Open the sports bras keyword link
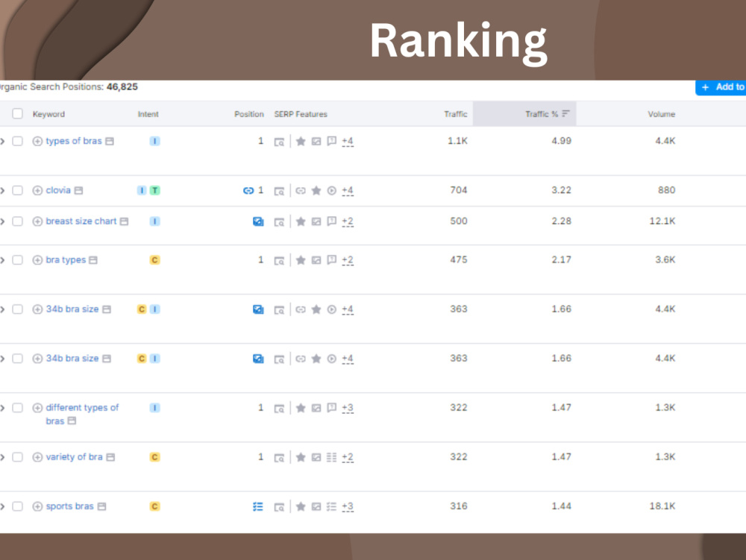 coord(69,506)
